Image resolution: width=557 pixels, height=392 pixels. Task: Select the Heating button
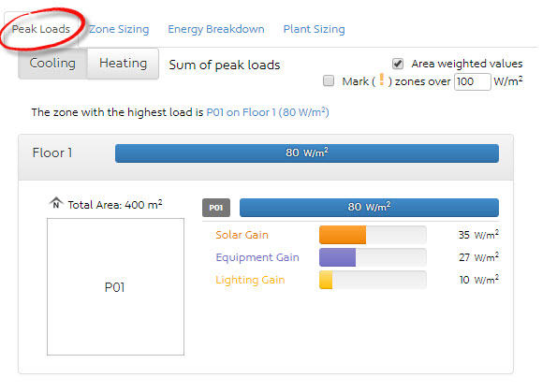[123, 64]
